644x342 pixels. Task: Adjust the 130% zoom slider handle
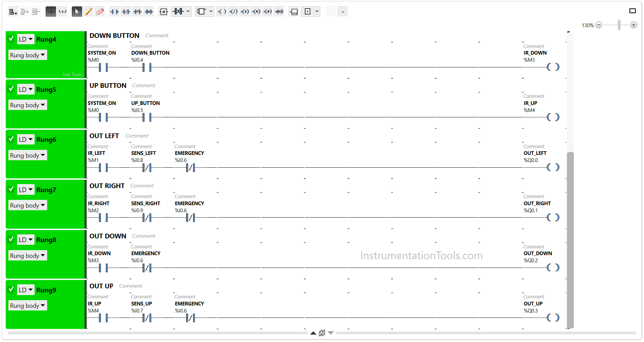point(619,25)
